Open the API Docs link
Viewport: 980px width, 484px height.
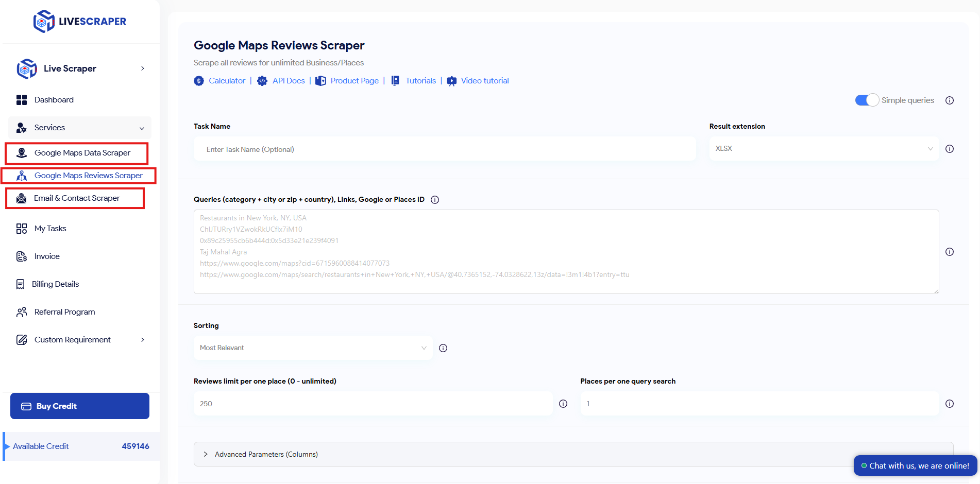coord(289,81)
